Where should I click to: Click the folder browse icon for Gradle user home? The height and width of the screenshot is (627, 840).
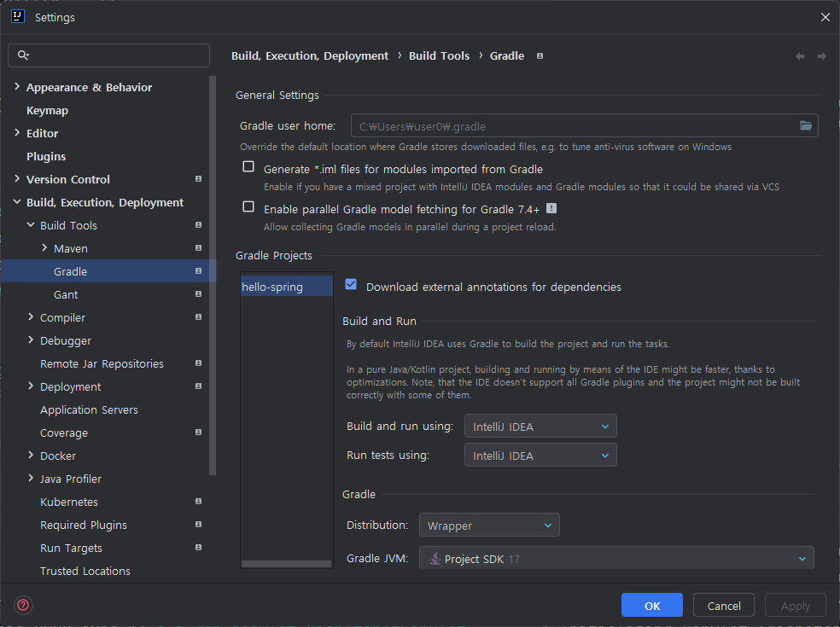click(x=806, y=126)
